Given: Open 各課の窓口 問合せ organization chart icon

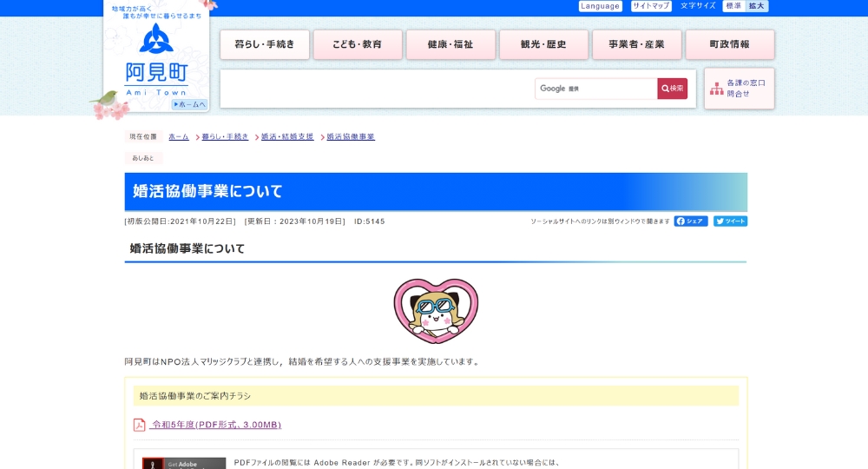Looking at the screenshot, I should tap(717, 89).
